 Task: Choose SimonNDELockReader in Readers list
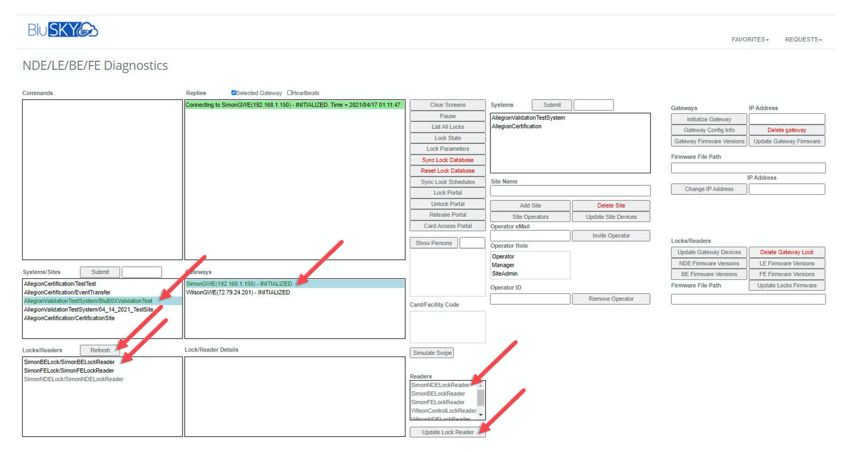pyautogui.click(x=440, y=385)
